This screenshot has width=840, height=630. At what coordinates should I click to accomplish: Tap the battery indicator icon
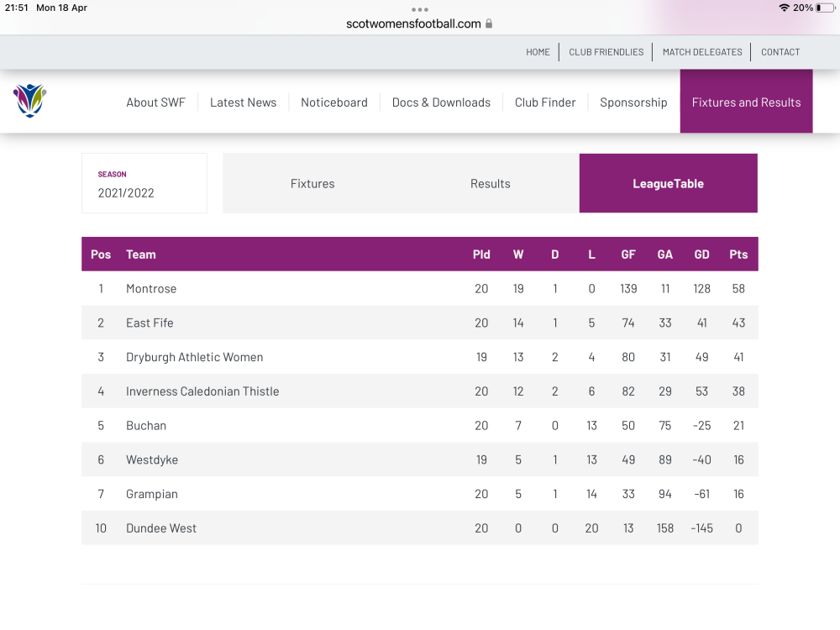pos(825,8)
